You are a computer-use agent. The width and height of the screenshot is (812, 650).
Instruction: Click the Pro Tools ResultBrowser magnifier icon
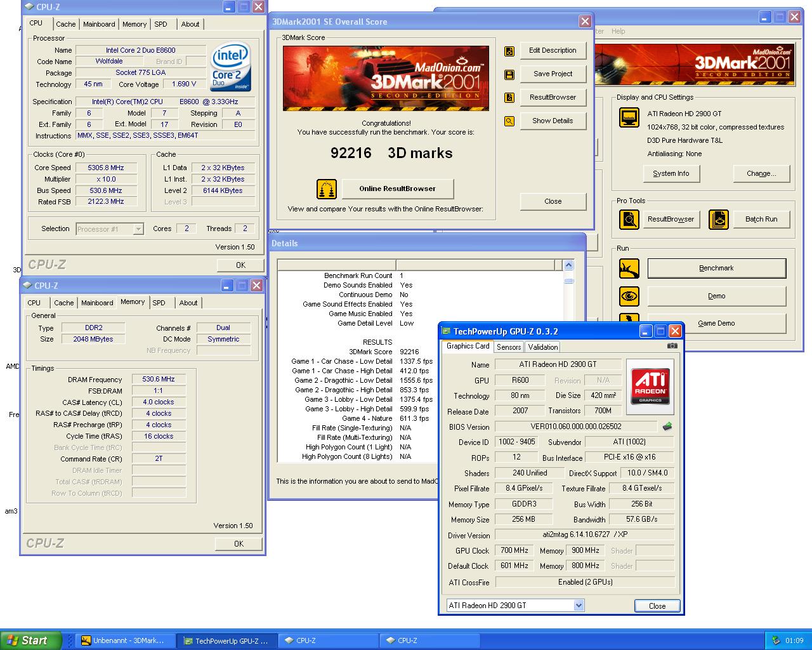(x=629, y=220)
